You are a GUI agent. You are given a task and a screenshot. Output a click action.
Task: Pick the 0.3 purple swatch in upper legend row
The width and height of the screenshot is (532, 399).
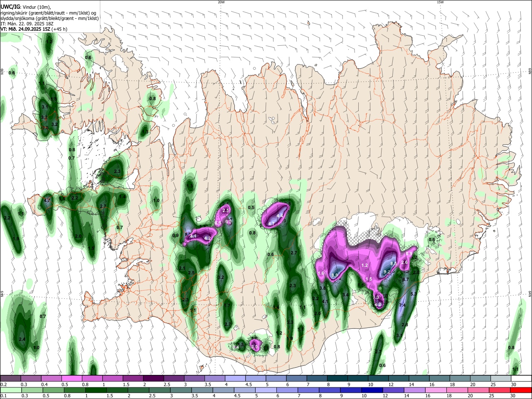coord(31,378)
